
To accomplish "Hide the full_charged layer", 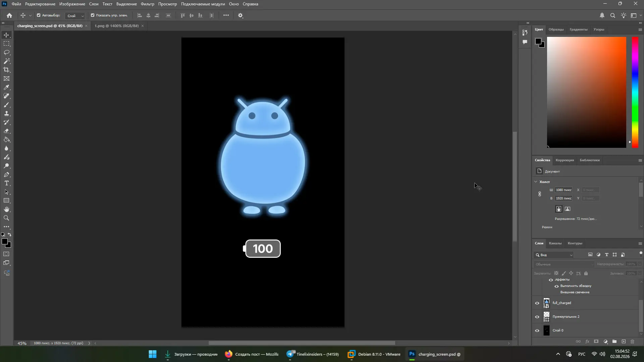I will click(x=537, y=303).
